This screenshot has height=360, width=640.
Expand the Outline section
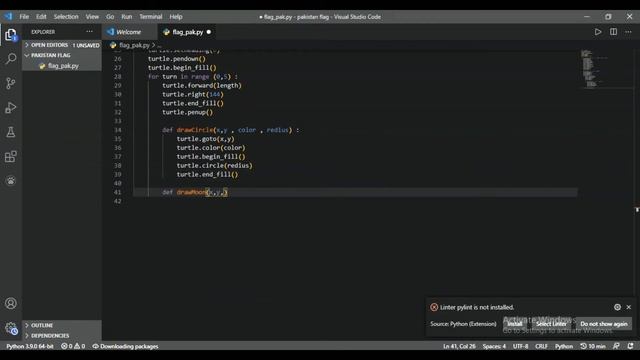point(61,325)
